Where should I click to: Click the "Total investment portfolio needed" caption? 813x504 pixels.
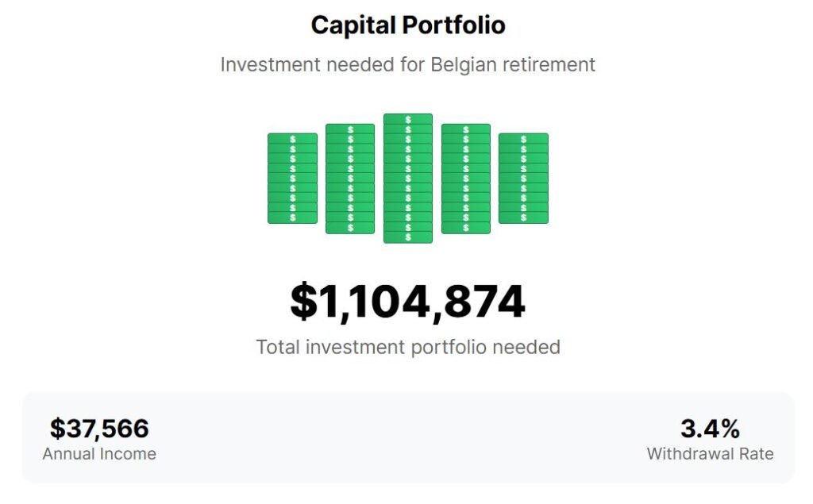(408, 347)
